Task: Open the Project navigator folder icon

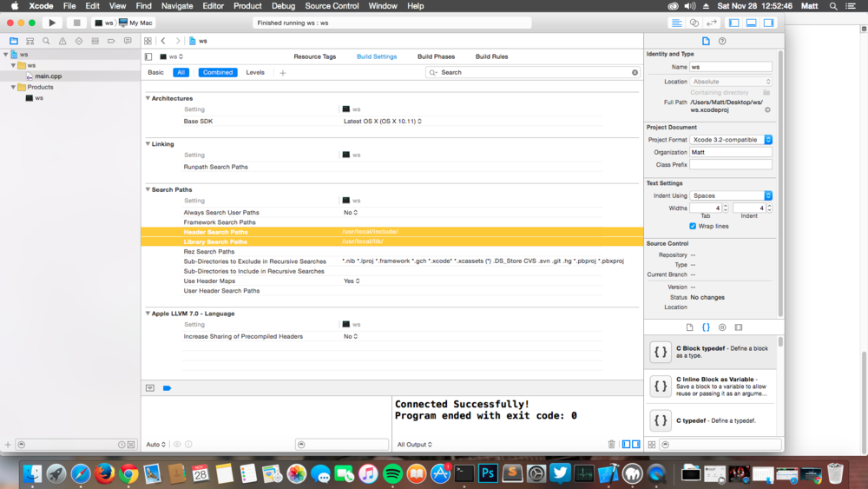Action: click(x=14, y=41)
